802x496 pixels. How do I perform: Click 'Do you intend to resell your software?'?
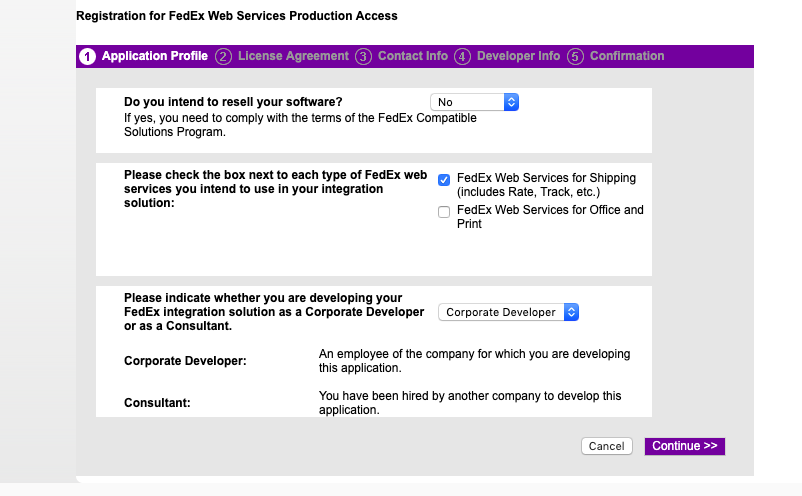click(233, 102)
